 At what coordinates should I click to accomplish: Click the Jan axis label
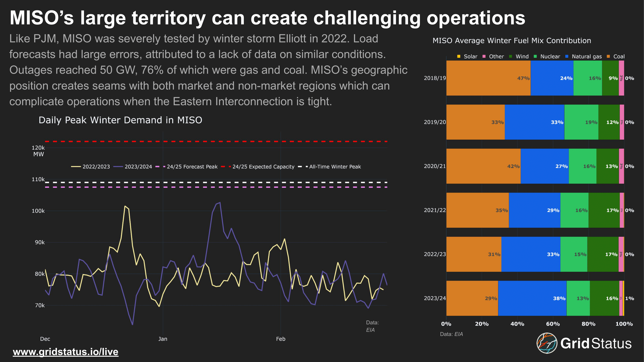point(163,339)
